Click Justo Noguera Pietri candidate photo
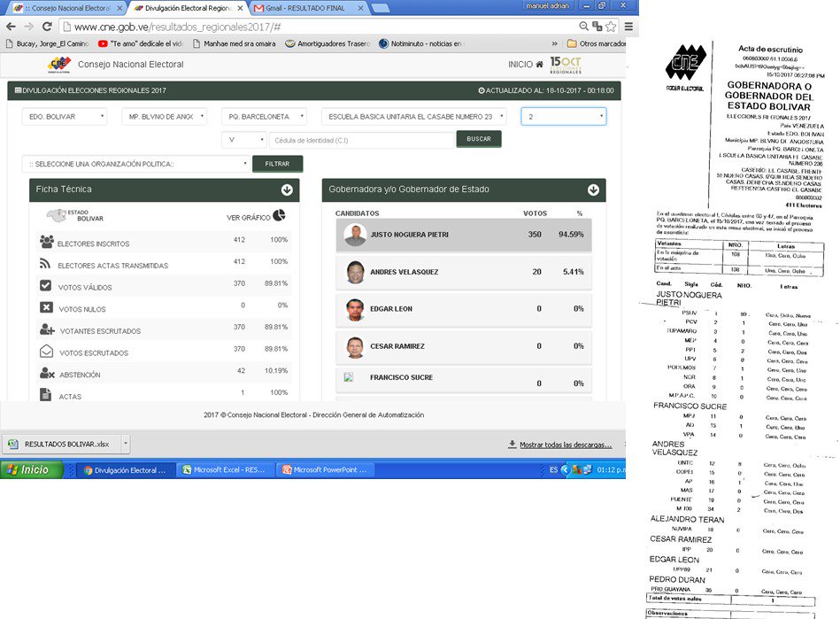The image size is (840, 619). [355, 235]
